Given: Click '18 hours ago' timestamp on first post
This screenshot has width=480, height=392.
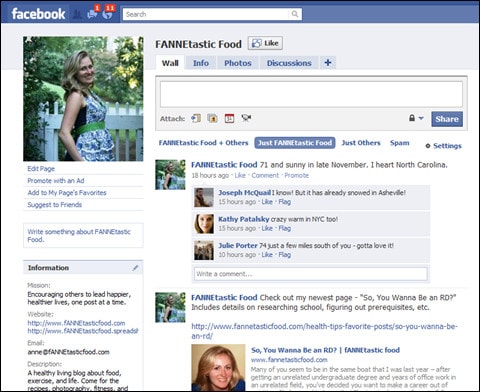Looking at the screenshot, I should coord(210,175).
